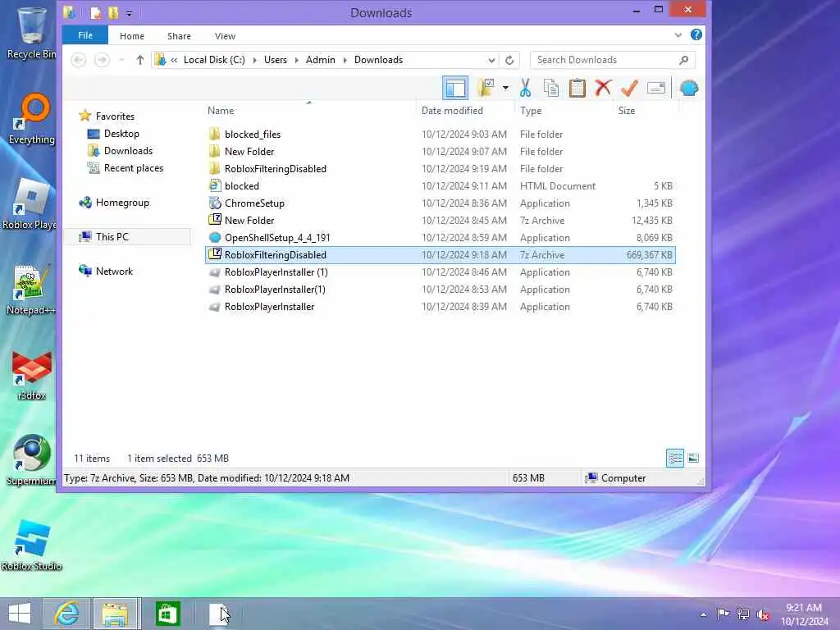Click the Copy toolbar icon
The width and height of the screenshot is (840, 630).
550,88
